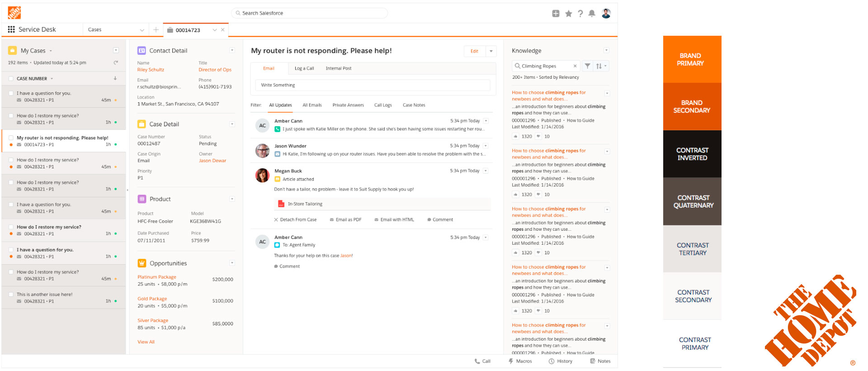
Task: Filter feed by Case Notes
Action: [x=414, y=105]
